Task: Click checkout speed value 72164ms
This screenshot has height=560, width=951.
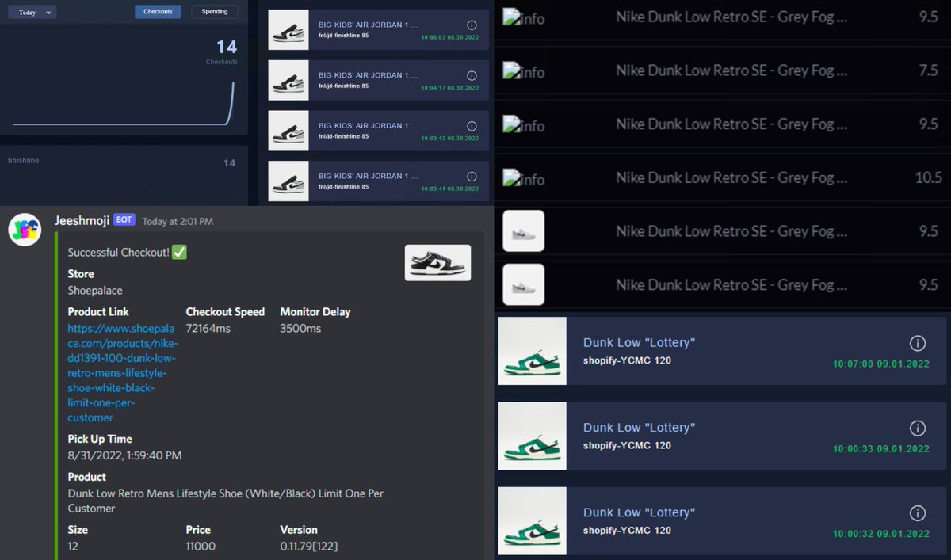Action: tap(208, 328)
